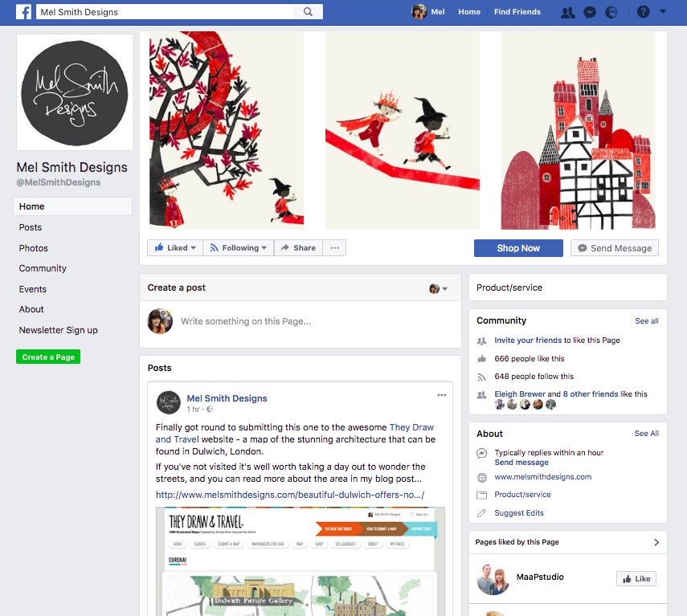687x616 pixels.
Task: Click the messenger icon in the About section
Action: tap(482, 453)
